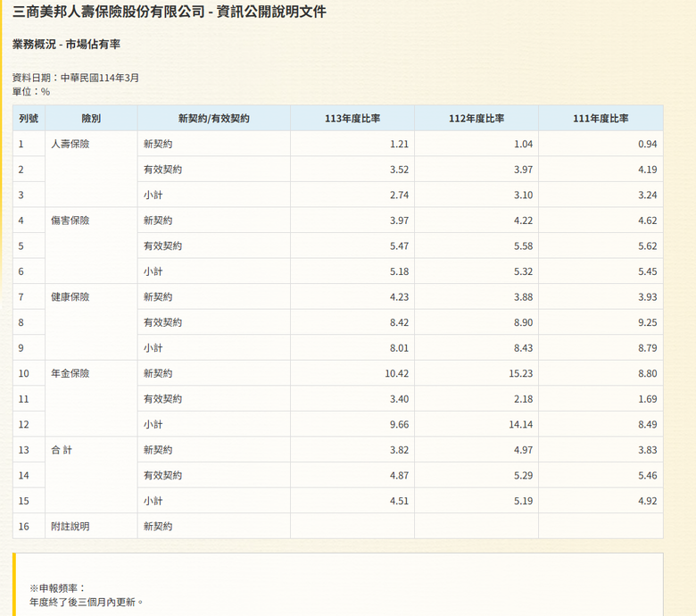Click value 5.47 in row 5
696x616 pixels.
(399, 246)
